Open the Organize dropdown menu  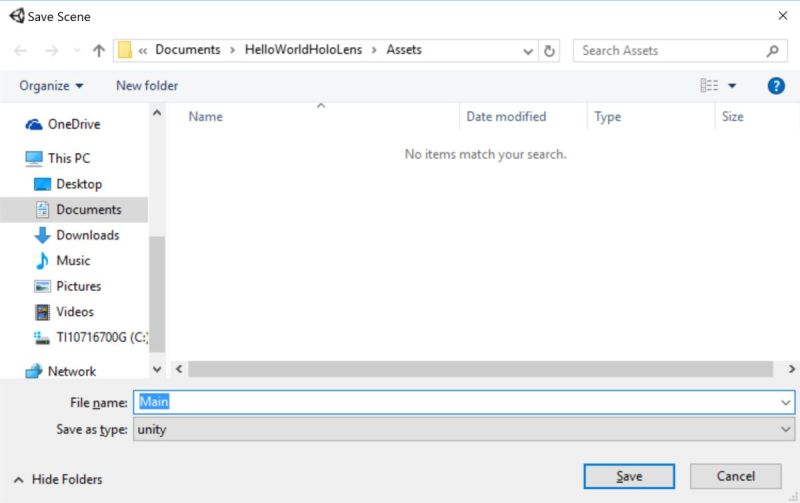click(51, 86)
